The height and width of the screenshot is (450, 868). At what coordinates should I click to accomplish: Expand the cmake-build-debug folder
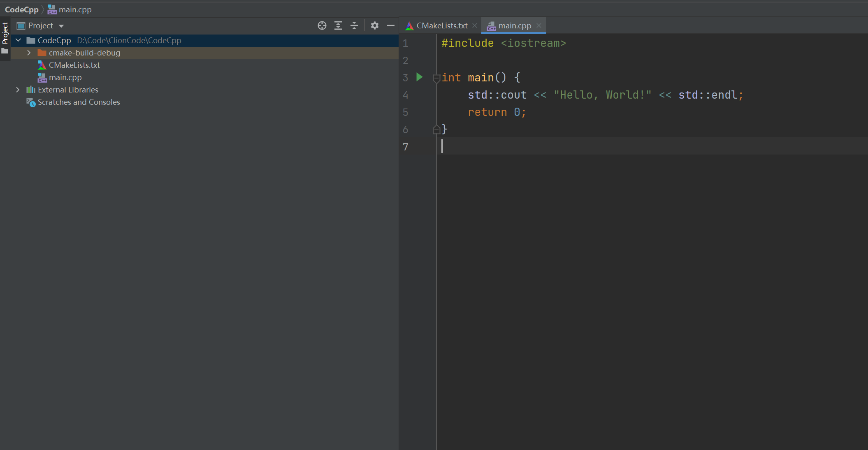[29, 53]
